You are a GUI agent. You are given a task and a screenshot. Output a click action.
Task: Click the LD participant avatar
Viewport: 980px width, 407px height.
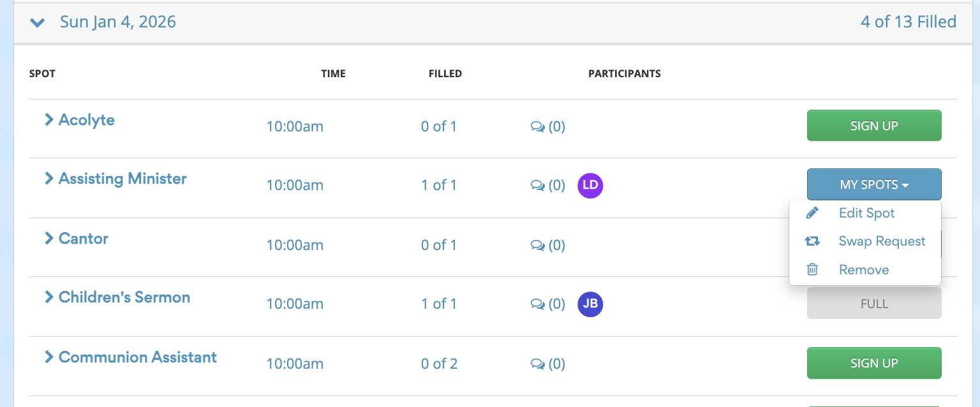[x=590, y=186]
